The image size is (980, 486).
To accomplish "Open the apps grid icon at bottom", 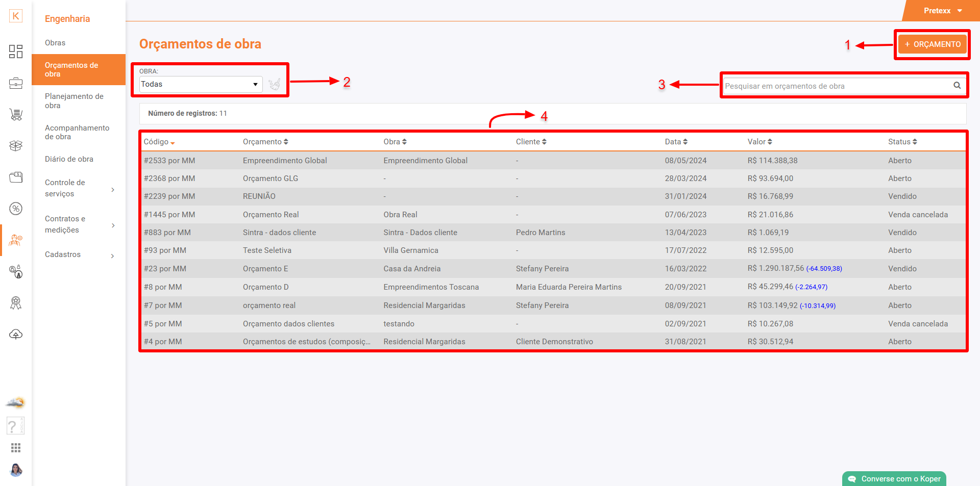I will click(16, 448).
